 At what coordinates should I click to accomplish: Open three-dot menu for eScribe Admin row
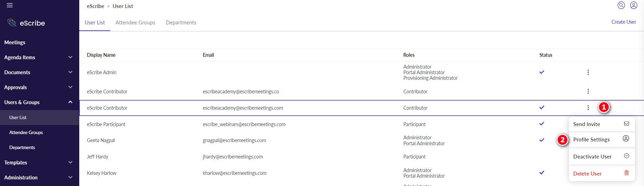point(588,72)
